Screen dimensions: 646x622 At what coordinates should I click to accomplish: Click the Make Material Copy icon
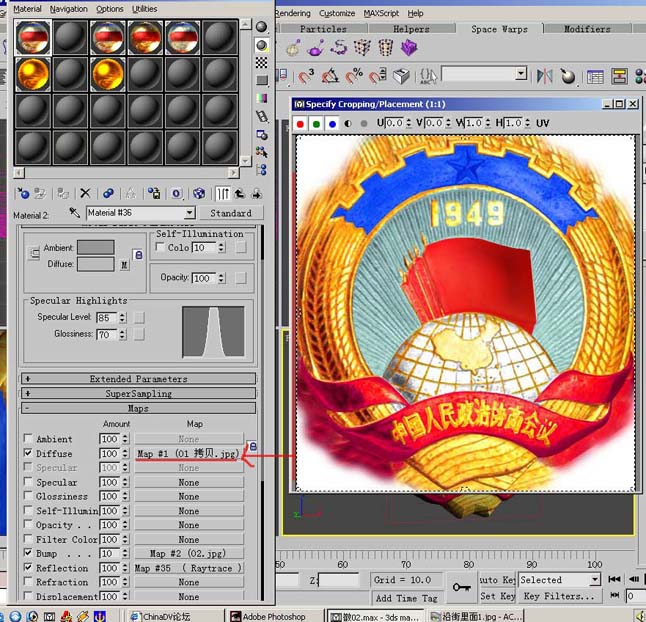108,193
